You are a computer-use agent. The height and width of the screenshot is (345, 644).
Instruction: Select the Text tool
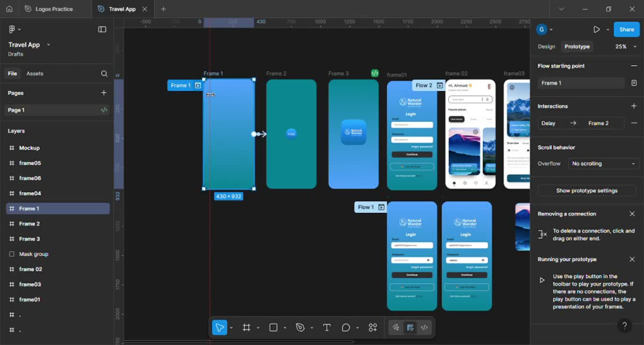tap(327, 328)
